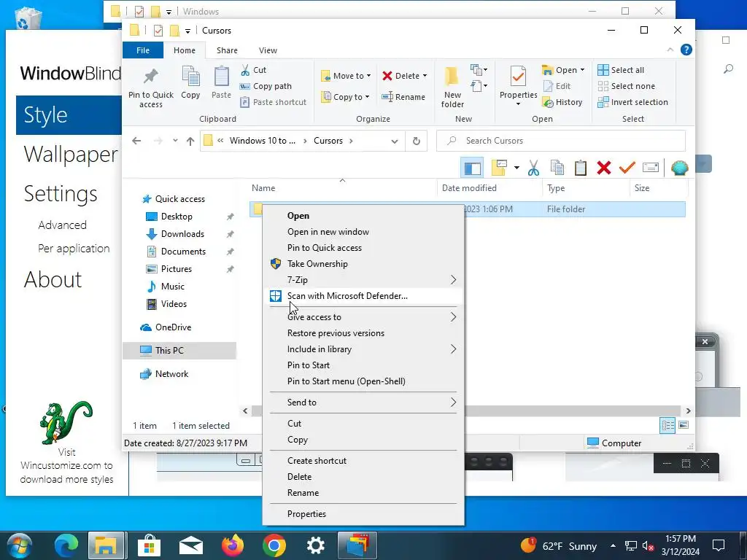Click the Up directory arrow
Viewport: 747px width, 560px height.
[x=190, y=141]
